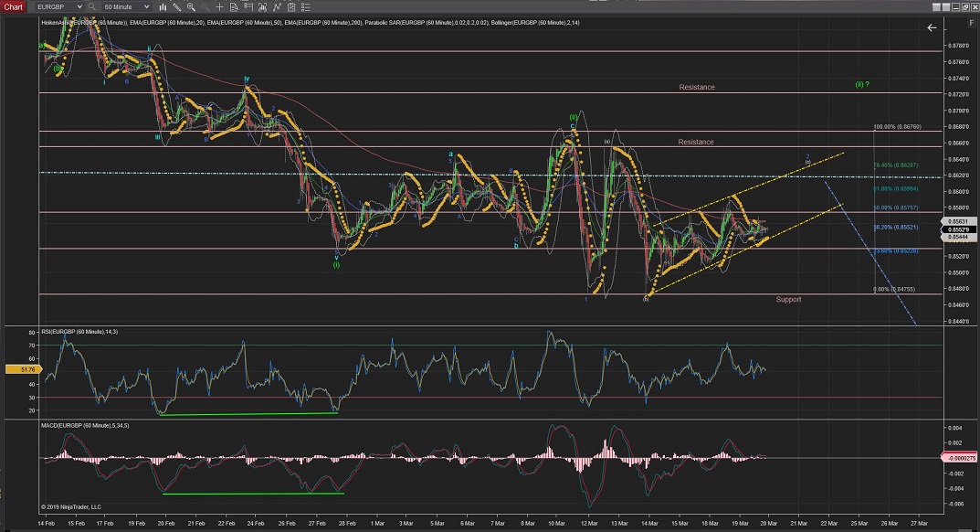
Task: Select the green (ii) ? wave label
Action: click(862, 84)
